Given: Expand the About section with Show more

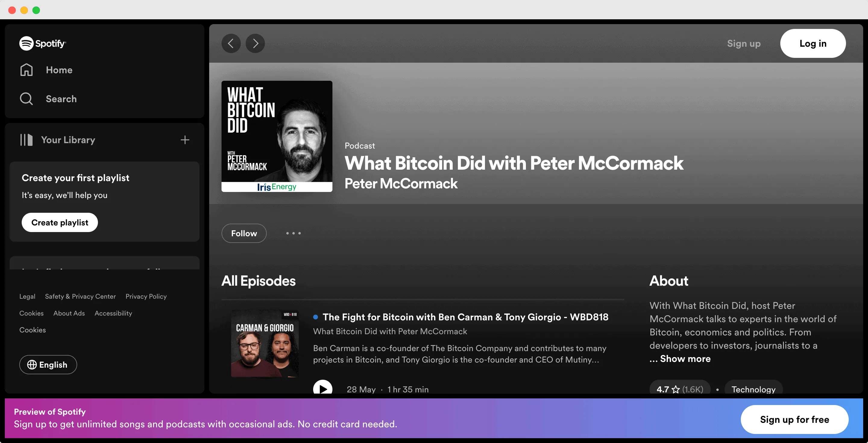Looking at the screenshot, I should pos(680,358).
